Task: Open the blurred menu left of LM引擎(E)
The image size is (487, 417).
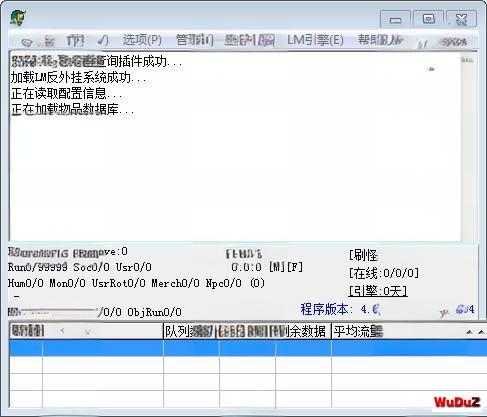Action: tap(250, 40)
